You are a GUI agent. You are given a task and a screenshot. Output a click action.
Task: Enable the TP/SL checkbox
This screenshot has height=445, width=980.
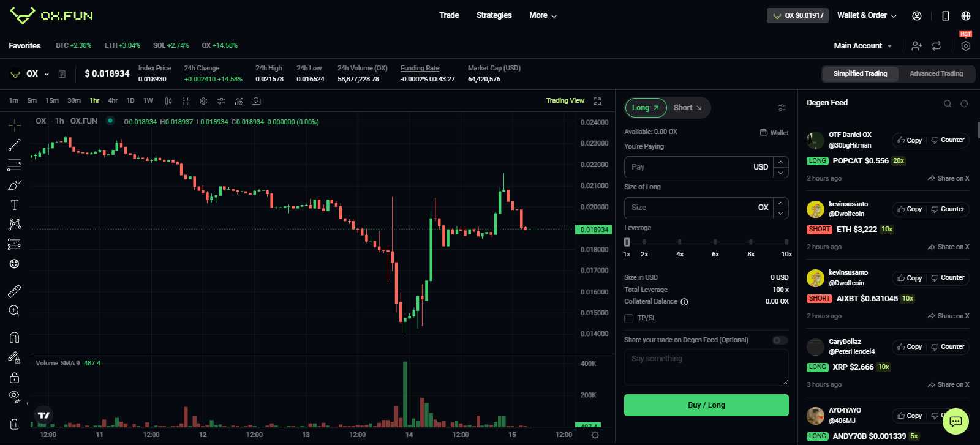(x=628, y=318)
